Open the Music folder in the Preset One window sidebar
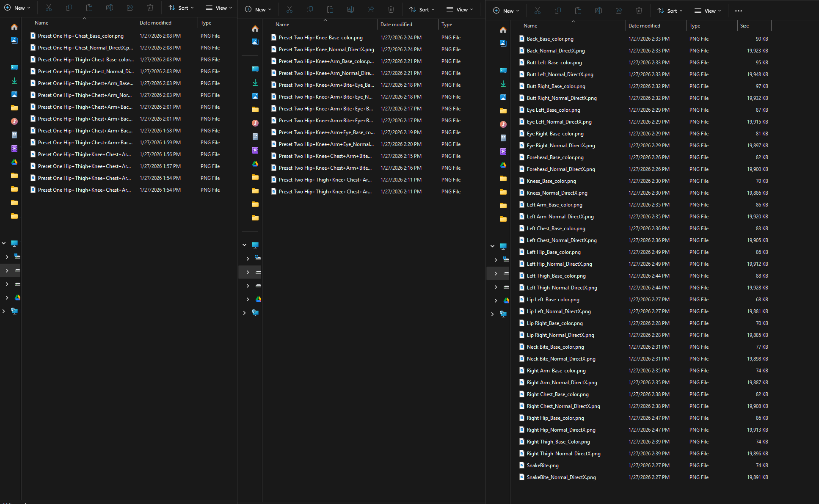 [x=14, y=121]
